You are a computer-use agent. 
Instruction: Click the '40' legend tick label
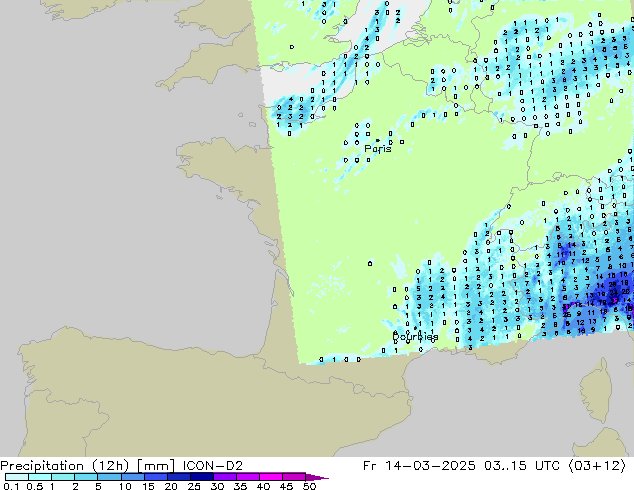pyautogui.click(x=263, y=486)
